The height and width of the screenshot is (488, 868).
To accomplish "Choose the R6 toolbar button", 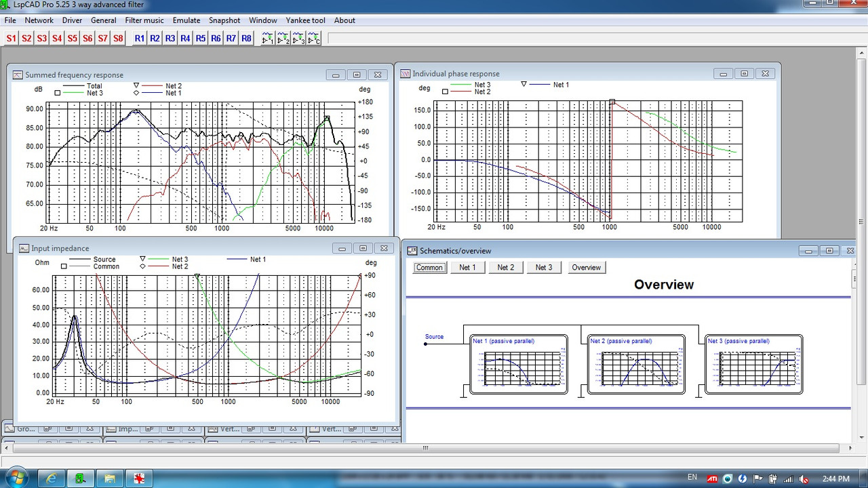I will 216,39.
